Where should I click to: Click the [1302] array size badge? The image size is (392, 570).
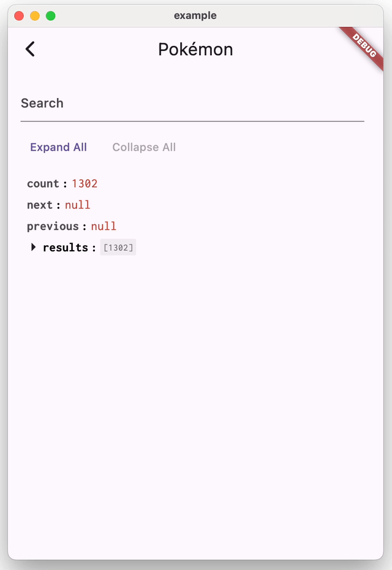[118, 248]
